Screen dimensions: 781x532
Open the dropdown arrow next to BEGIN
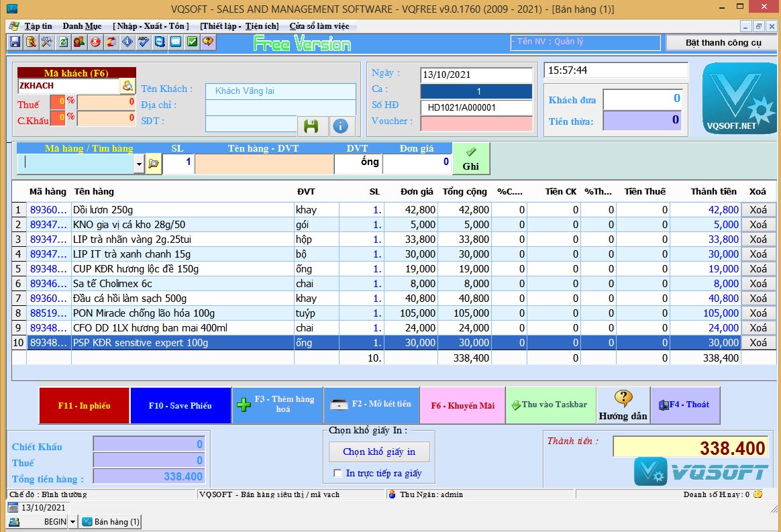(72, 521)
